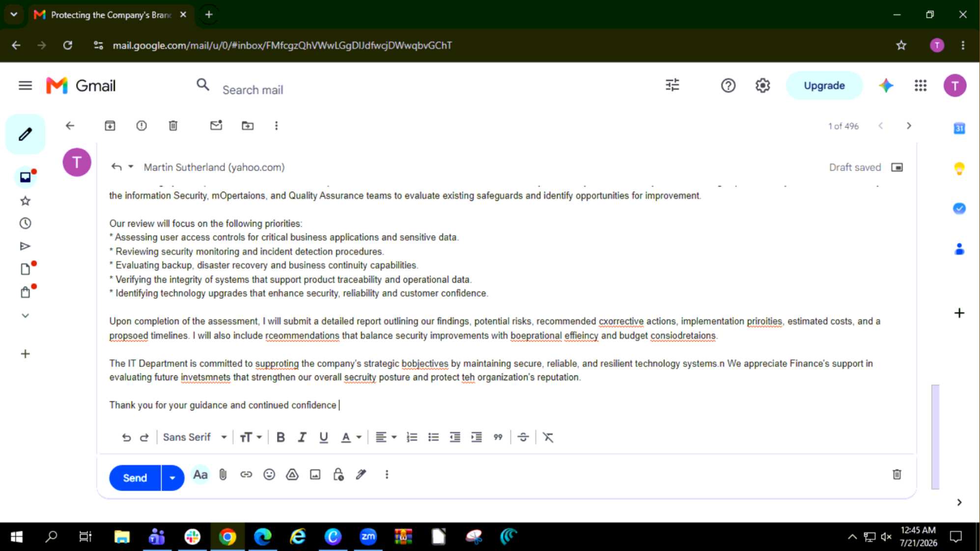This screenshot has width=980, height=551.
Task: Open more send options arrow
Action: (x=172, y=478)
